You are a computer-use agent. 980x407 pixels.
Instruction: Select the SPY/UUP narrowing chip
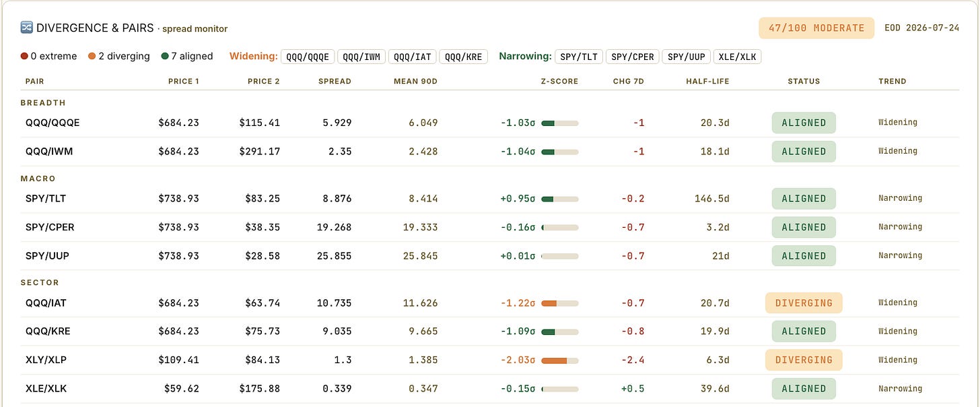687,57
